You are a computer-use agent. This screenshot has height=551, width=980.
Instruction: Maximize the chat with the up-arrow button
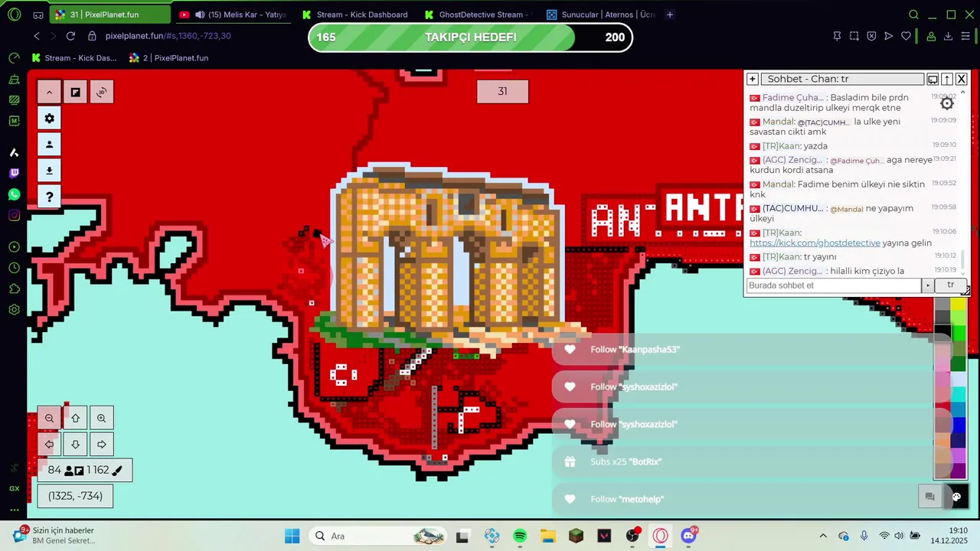pos(947,79)
